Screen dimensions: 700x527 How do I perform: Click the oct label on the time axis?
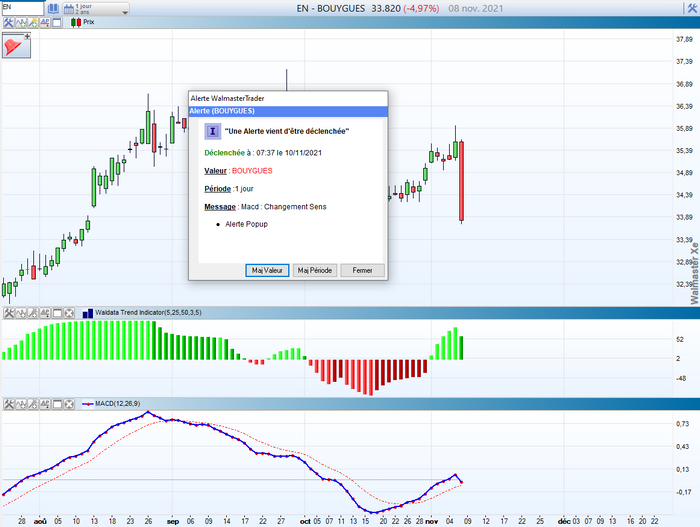(x=305, y=521)
